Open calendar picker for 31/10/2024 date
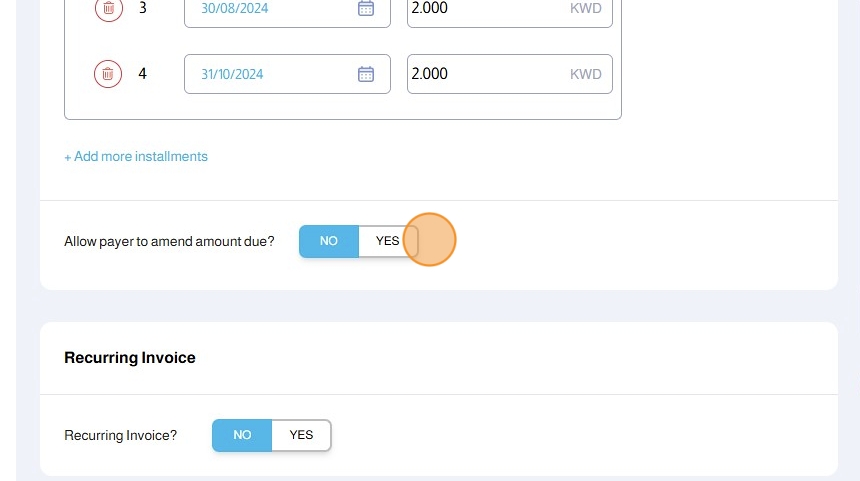Image resolution: width=860 pixels, height=481 pixels. [366, 74]
